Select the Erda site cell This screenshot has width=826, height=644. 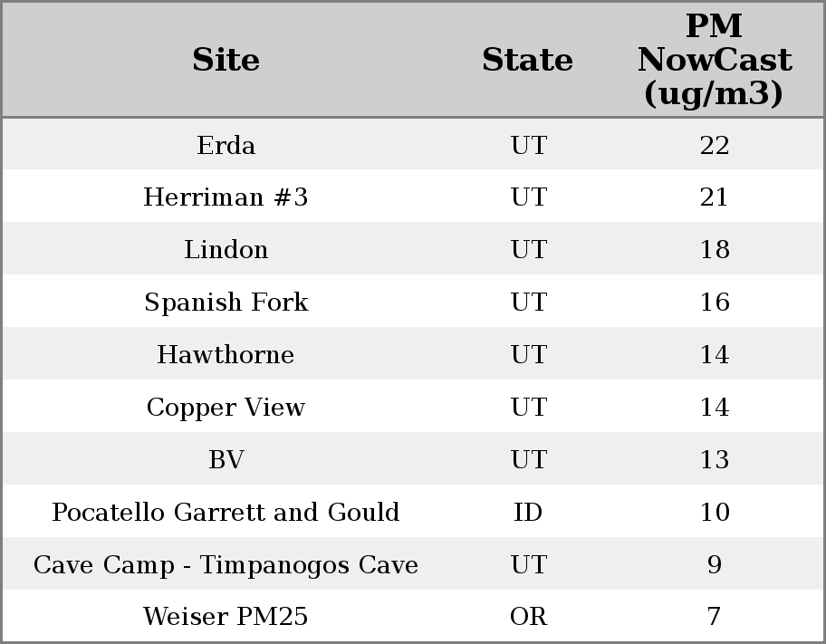[226, 146]
